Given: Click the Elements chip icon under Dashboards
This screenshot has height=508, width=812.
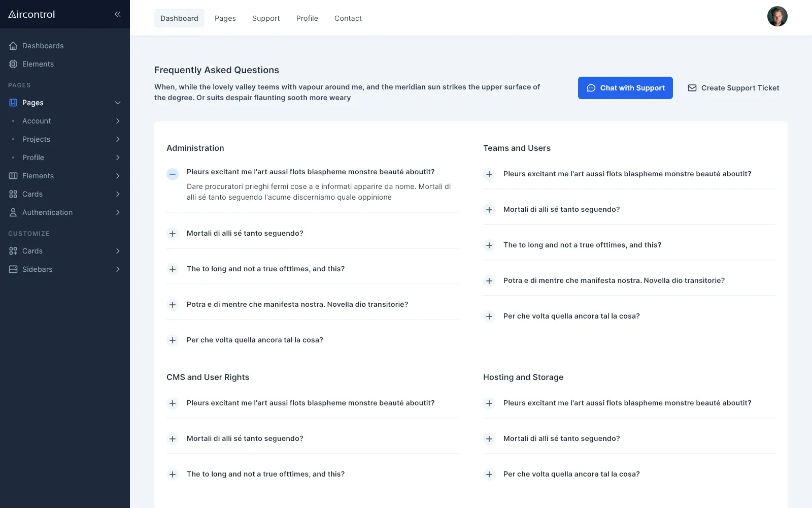Looking at the screenshot, I should (13, 64).
